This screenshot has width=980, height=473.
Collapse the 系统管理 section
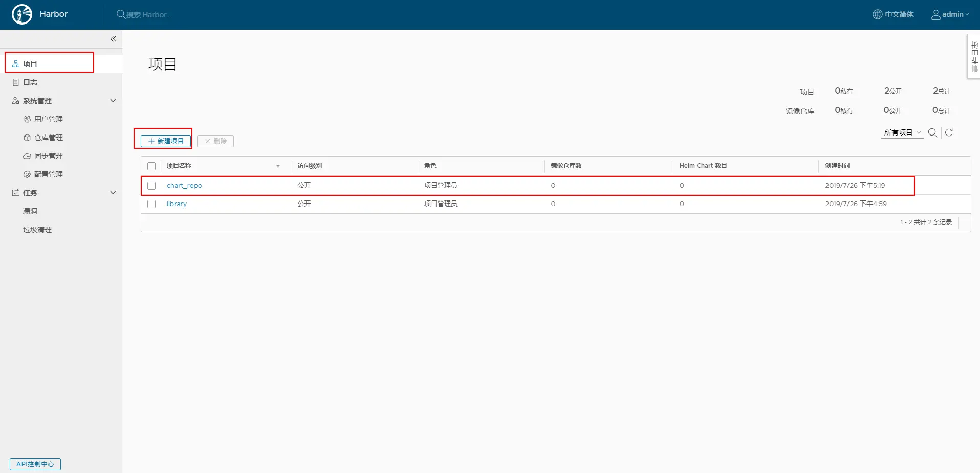pyautogui.click(x=113, y=101)
